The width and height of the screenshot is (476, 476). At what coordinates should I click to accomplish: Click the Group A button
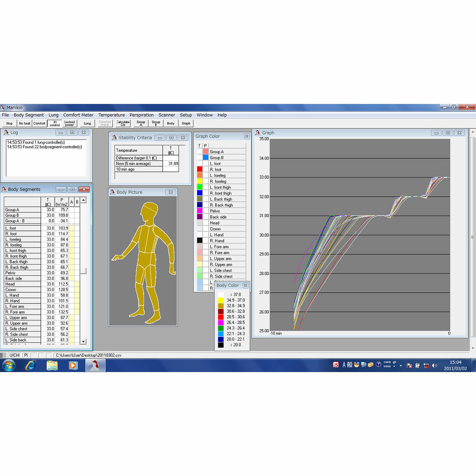tap(141, 123)
